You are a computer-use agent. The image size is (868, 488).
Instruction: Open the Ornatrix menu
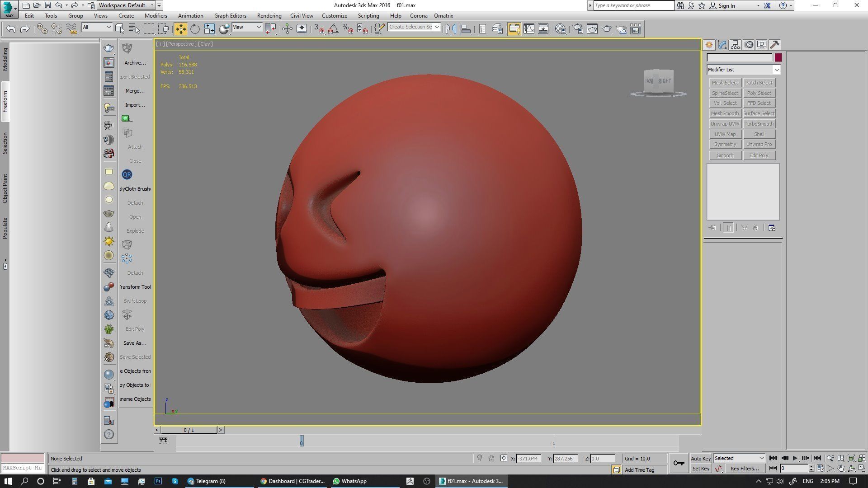point(443,16)
